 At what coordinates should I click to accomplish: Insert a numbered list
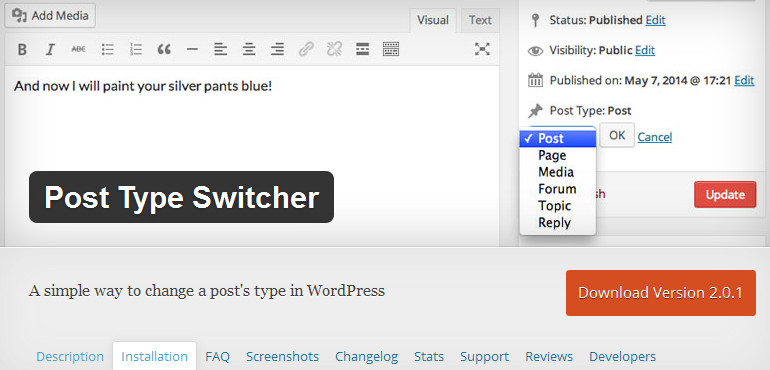pos(136,49)
